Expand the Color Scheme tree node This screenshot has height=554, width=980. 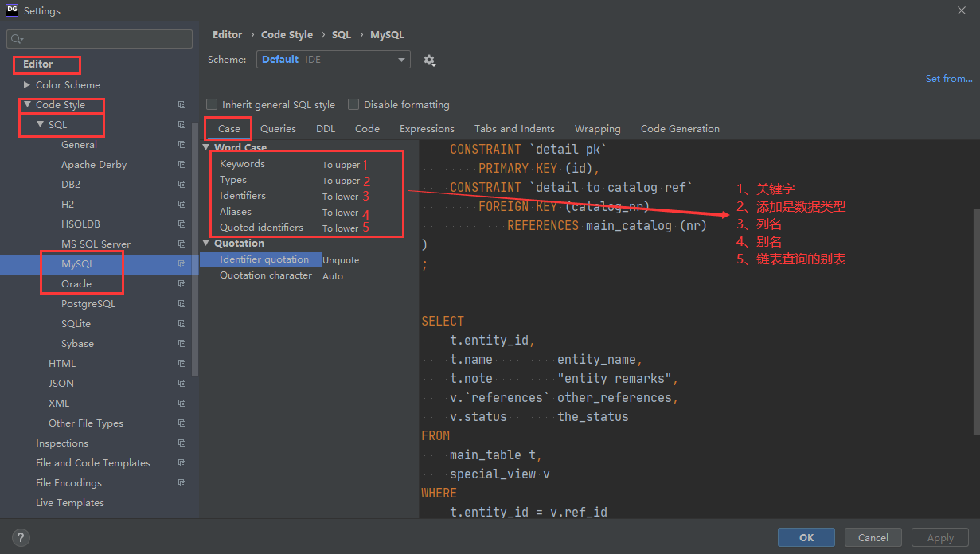pos(27,84)
